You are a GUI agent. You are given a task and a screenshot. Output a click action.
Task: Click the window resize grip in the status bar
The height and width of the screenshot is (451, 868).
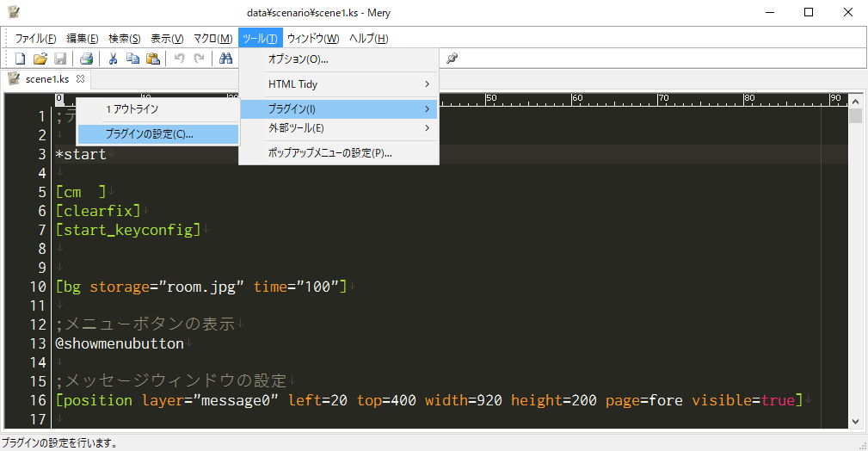[862, 445]
